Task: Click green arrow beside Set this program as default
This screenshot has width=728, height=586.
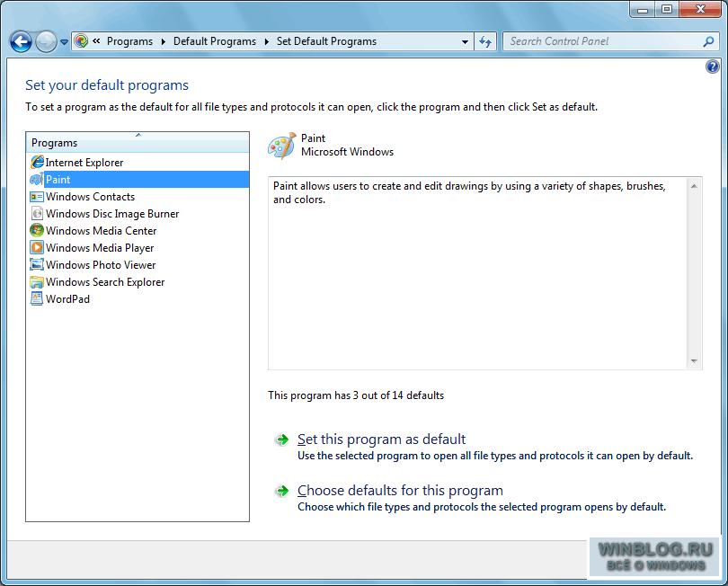Action: [282, 439]
